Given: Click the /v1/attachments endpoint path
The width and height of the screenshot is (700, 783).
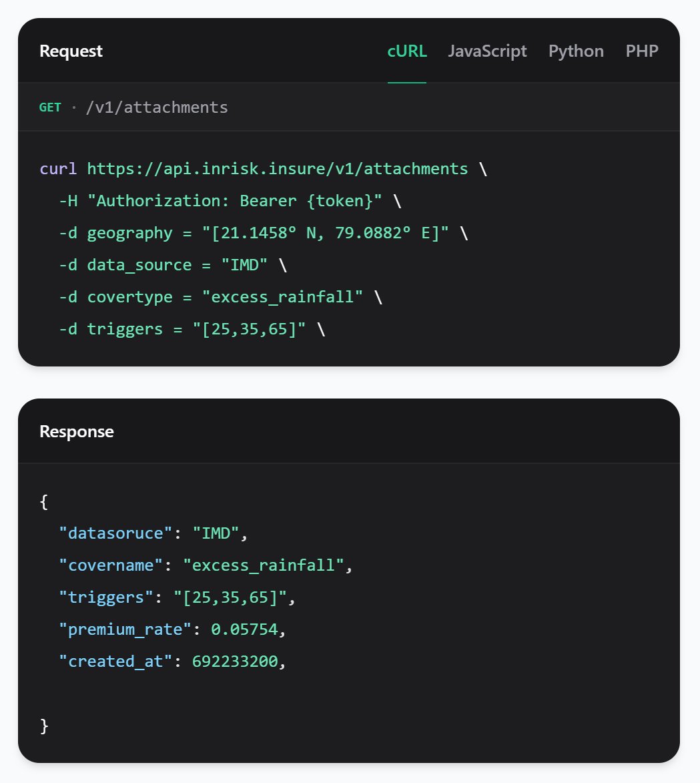Looking at the screenshot, I should pyautogui.click(x=157, y=107).
